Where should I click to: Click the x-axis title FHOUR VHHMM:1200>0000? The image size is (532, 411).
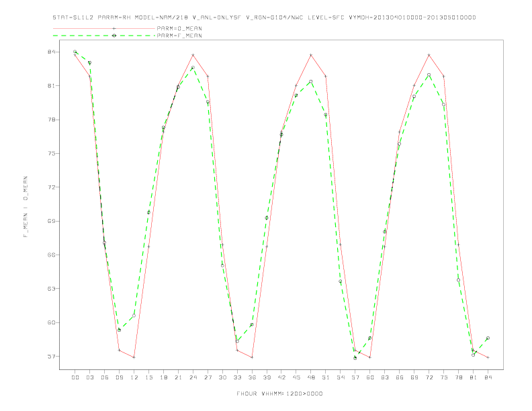pos(279,394)
